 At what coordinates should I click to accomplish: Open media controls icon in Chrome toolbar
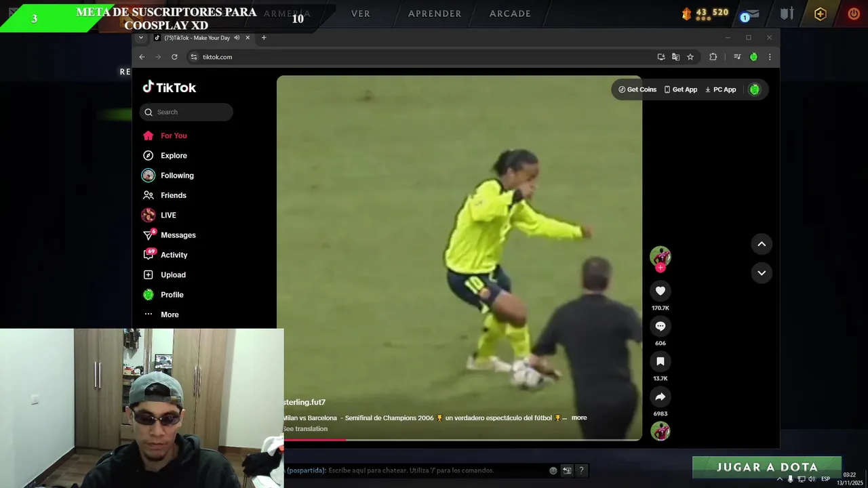point(737,57)
